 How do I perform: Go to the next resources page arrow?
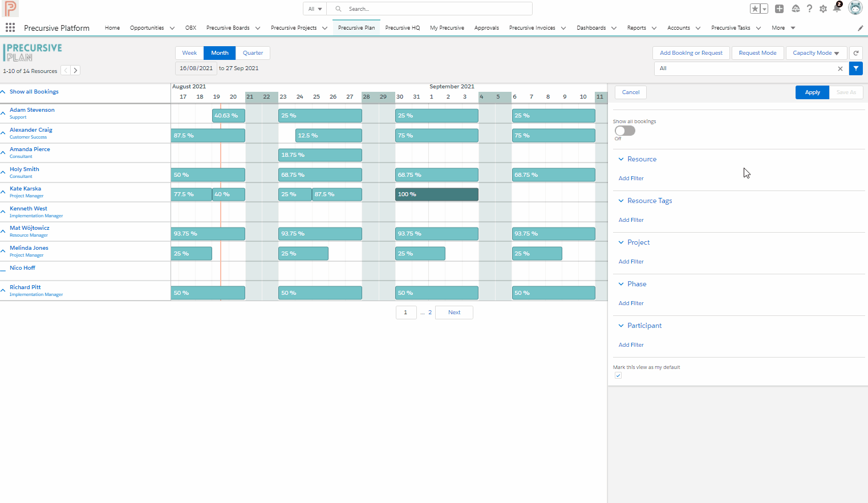[x=75, y=71]
